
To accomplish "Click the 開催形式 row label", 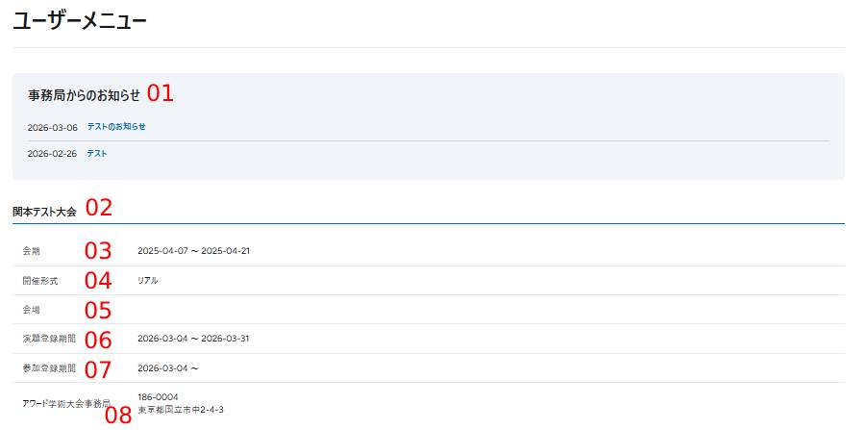I will click(40, 281).
